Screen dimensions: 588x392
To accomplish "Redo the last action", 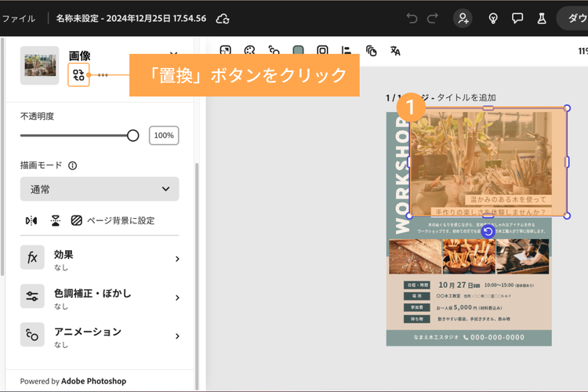I will pyautogui.click(x=432, y=18).
